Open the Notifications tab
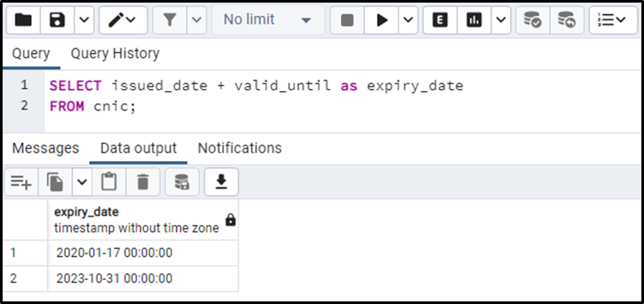Screen dimensions: 644x304 coord(240,148)
